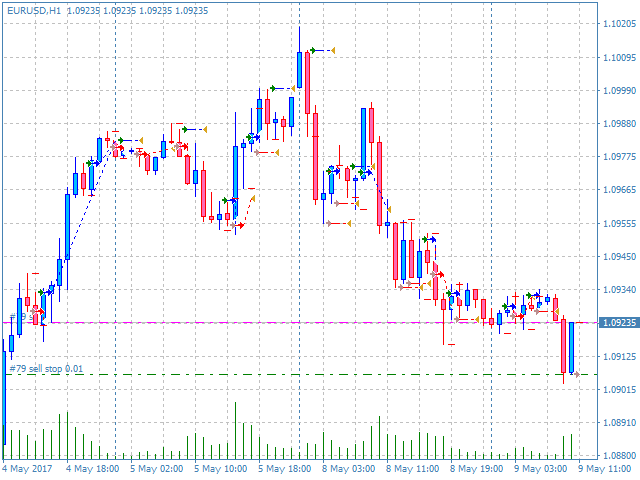Click the 1.09880 price scale label
640x480 pixels.
click(x=619, y=123)
